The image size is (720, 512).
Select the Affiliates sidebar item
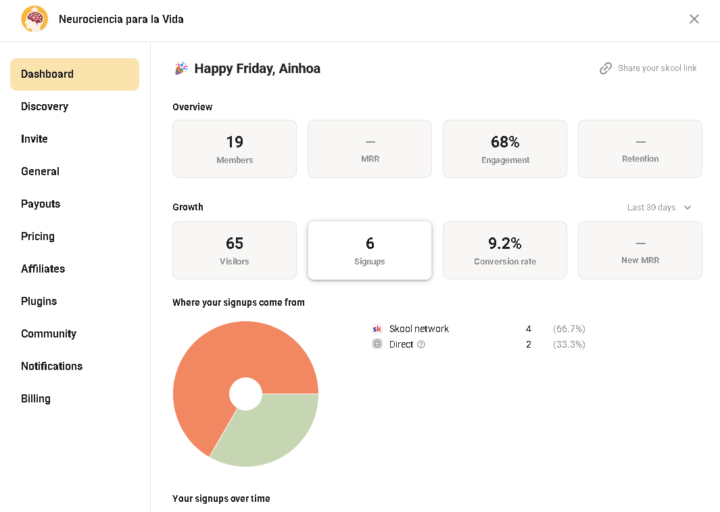coord(43,269)
